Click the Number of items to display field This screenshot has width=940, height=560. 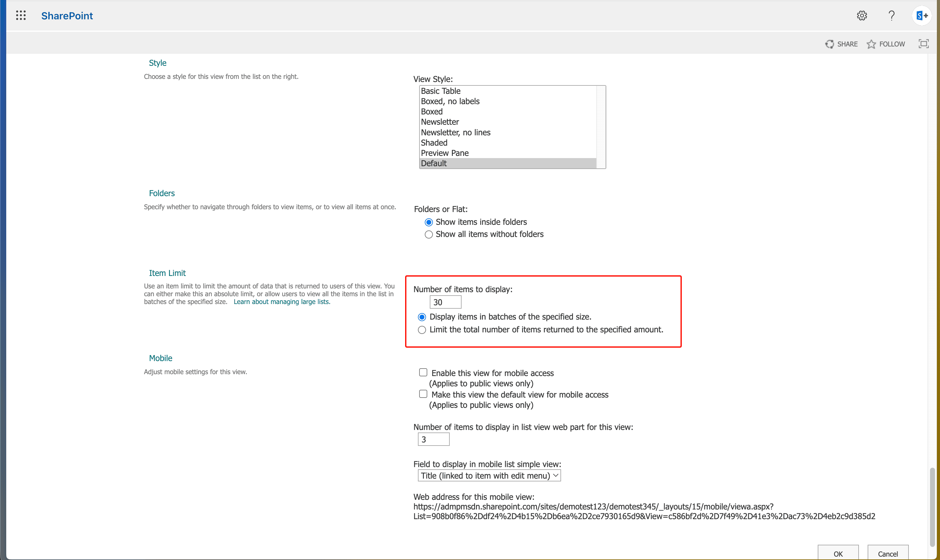(445, 302)
